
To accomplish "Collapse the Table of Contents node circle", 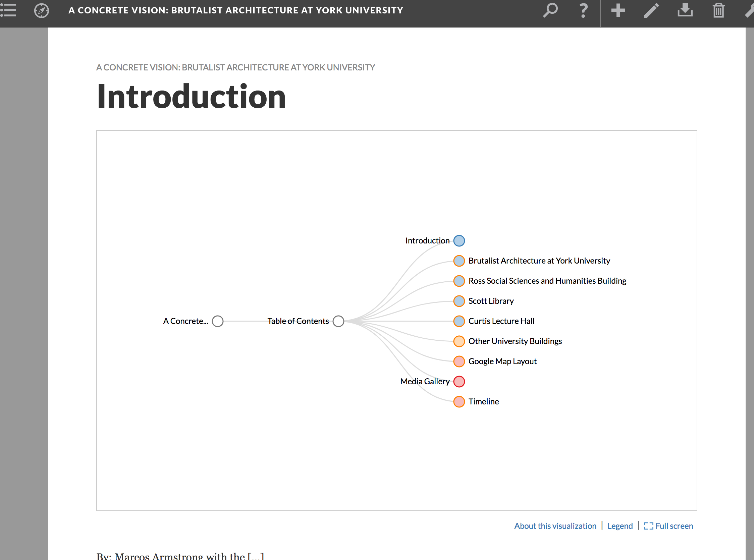I will pyautogui.click(x=338, y=321).
